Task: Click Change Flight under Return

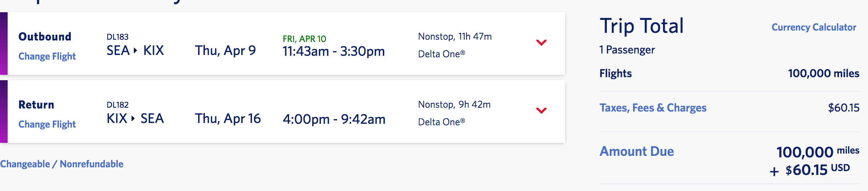Action: [47, 125]
